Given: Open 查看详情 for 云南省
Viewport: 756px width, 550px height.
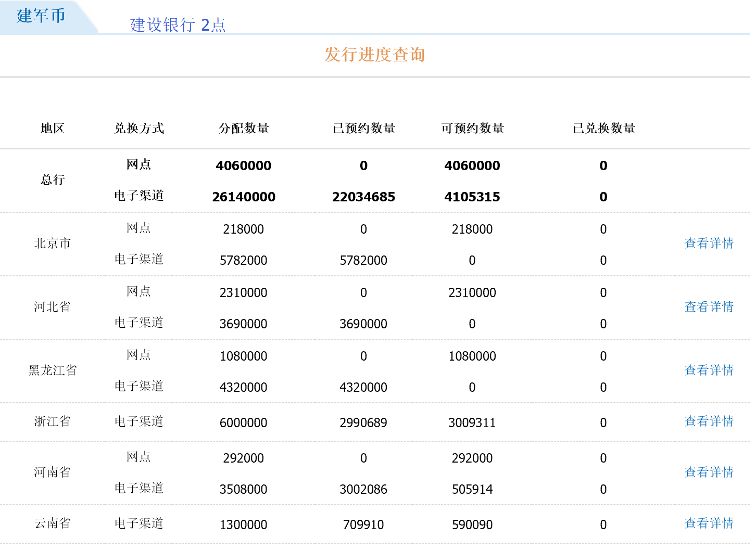Looking at the screenshot, I should point(709,523).
